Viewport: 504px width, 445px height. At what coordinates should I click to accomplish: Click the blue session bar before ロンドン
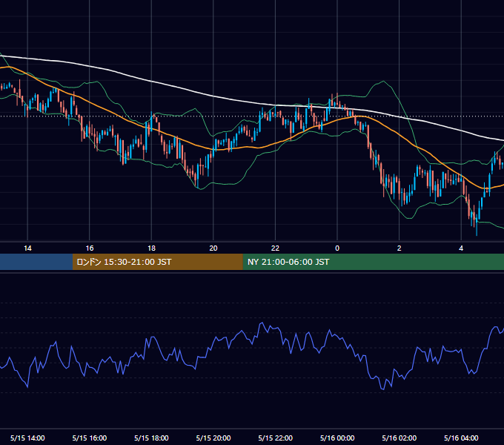point(36,262)
